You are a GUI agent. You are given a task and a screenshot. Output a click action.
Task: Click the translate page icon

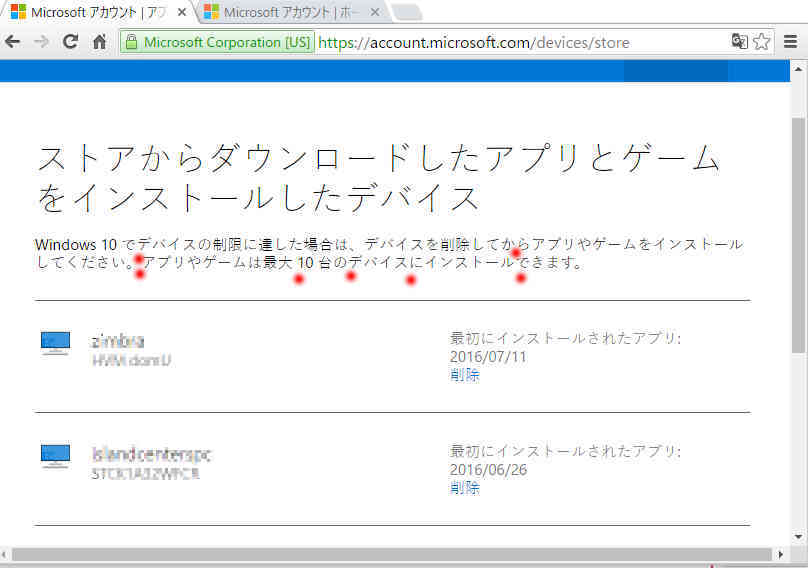(x=739, y=41)
